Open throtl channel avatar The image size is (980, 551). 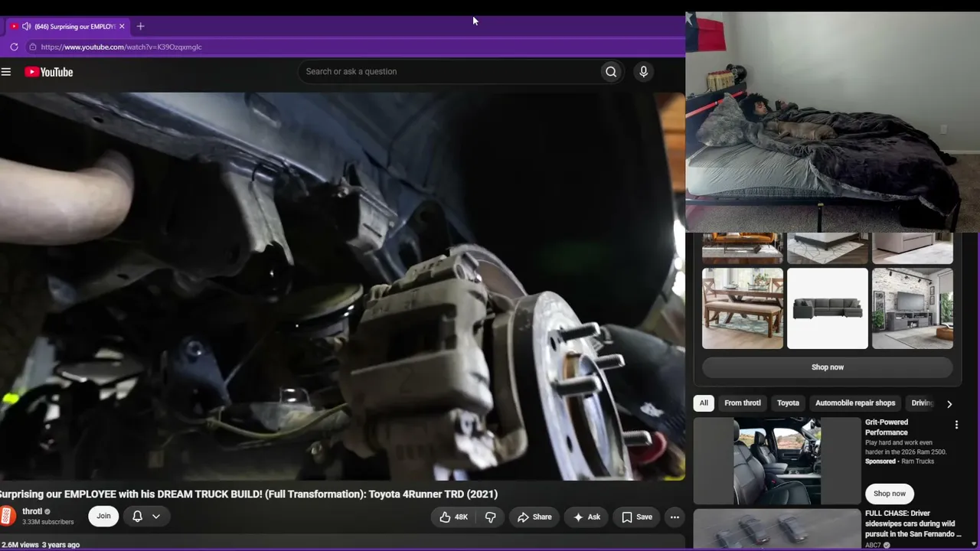8,516
